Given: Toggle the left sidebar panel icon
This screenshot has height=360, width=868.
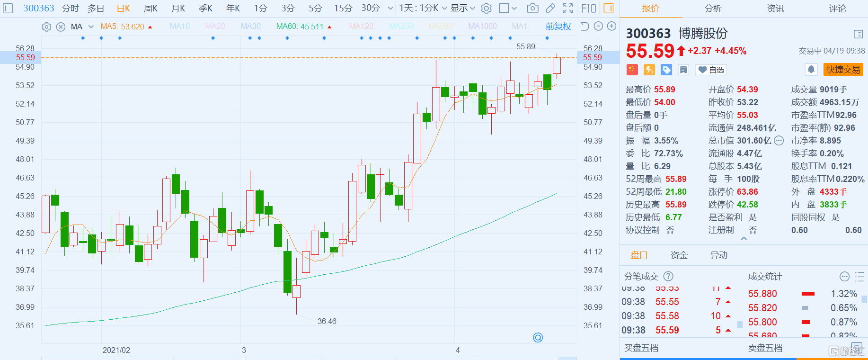Looking at the screenshot, I should click(x=8, y=8).
